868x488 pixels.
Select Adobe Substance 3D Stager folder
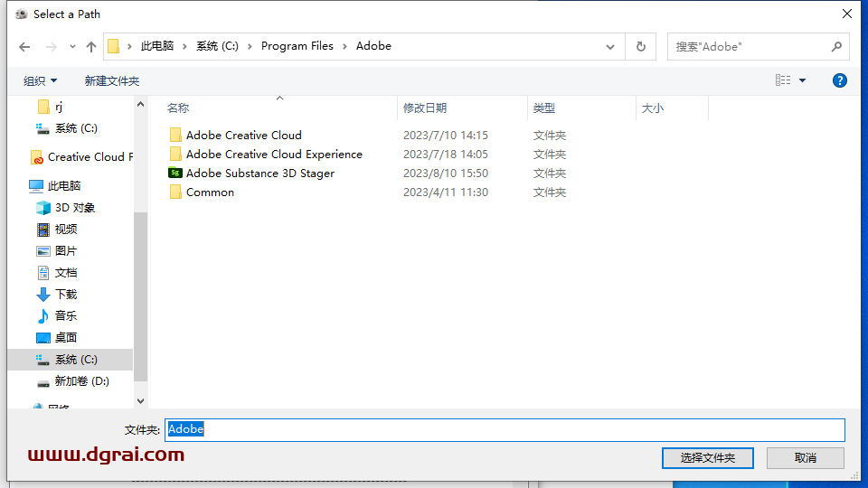pos(260,174)
